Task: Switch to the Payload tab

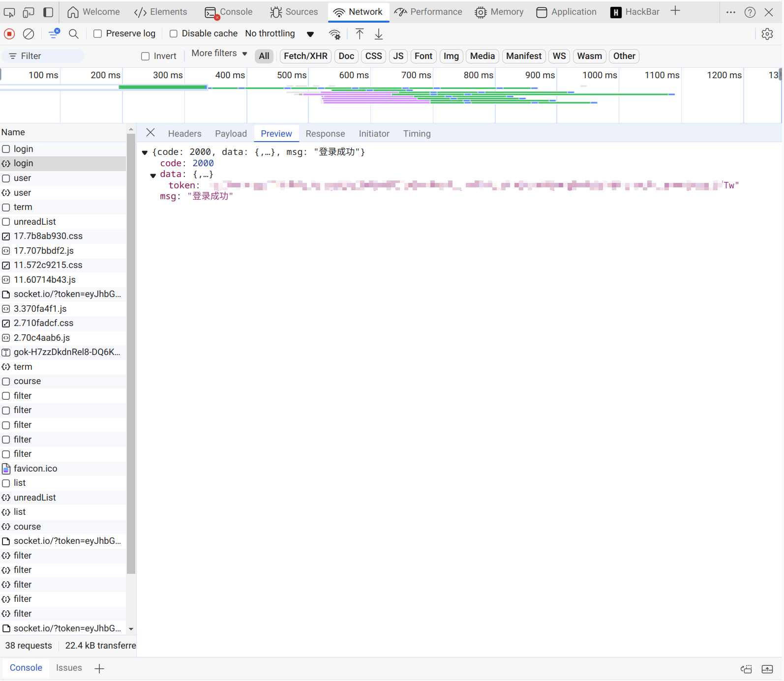Action: [x=231, y=134]
